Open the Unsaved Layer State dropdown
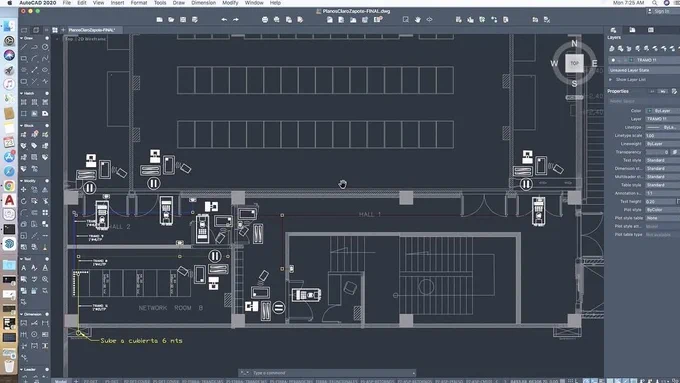The width and height of the screenshot is (680, 383). 644,70
